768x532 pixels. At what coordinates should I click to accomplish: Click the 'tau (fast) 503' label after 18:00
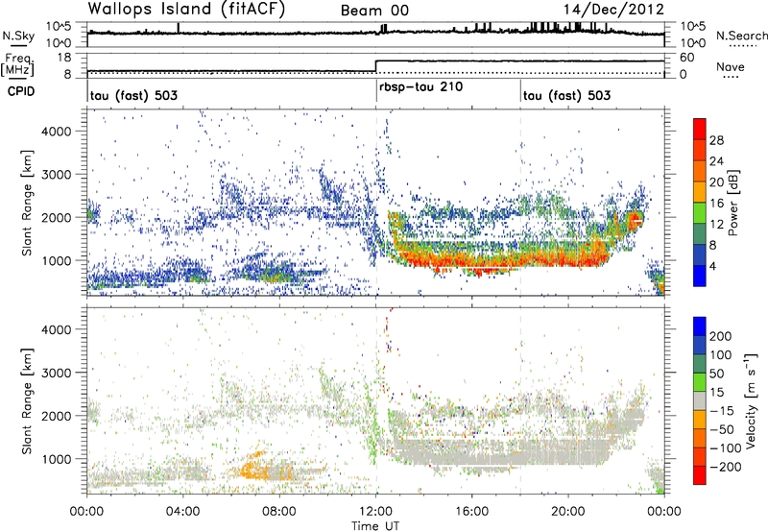coord(566,95)
